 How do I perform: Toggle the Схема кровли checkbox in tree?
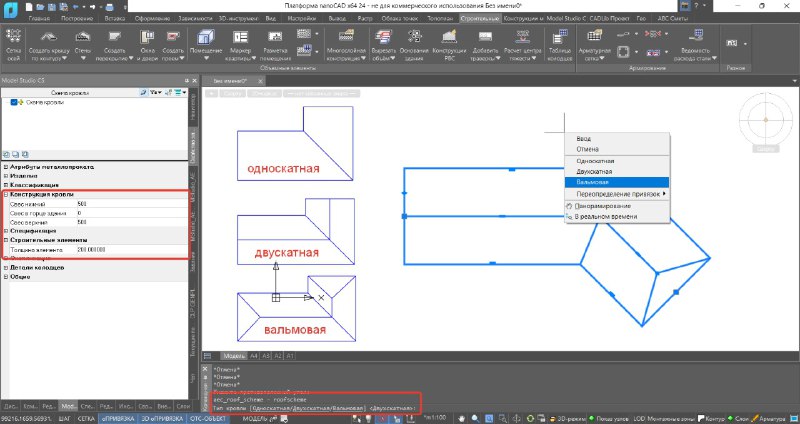coord(14,102)
